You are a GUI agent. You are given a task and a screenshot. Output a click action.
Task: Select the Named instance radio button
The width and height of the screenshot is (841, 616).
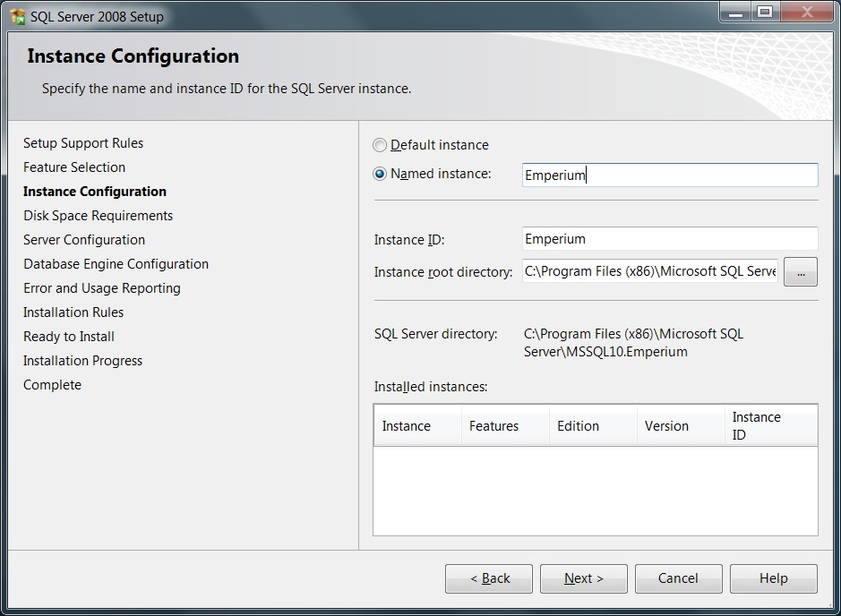(381, 174)
